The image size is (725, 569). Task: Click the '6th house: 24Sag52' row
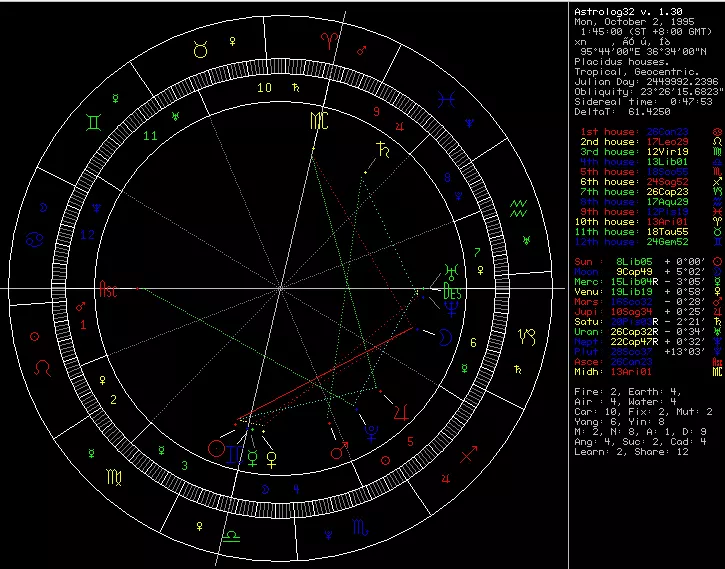634,182
